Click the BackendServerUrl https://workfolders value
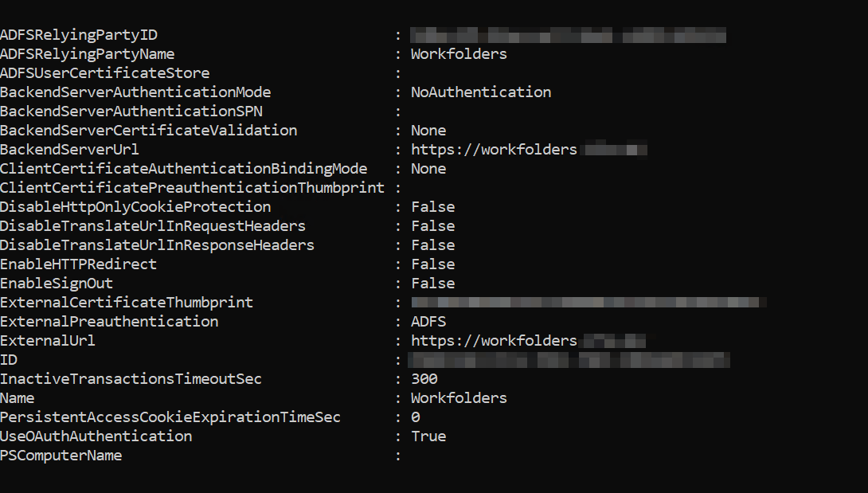The width and height of the screenshot is (868, 493). 529,150
